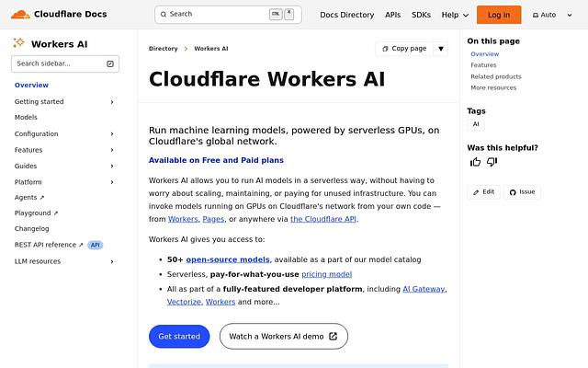
Task: Open the Copy page options arrow
Action: [x=441, y=49]
